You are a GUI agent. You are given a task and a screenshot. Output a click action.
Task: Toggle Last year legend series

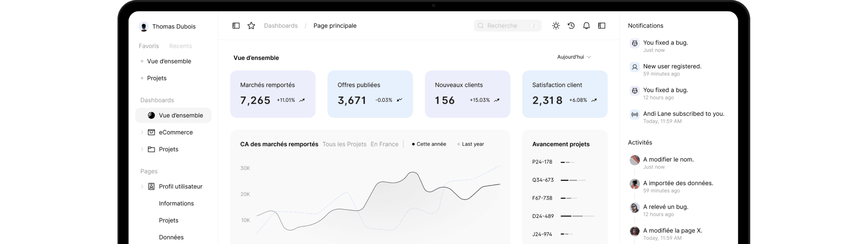[x=470, y=144]
